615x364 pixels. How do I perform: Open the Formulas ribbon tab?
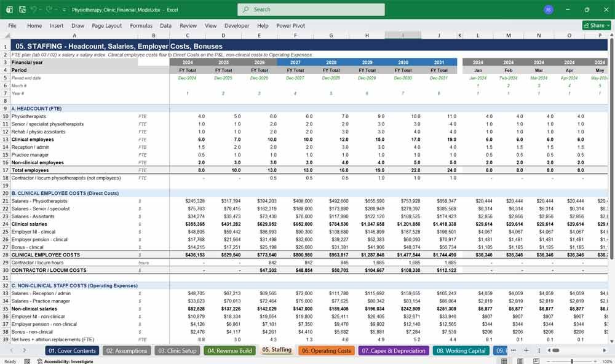141,25
